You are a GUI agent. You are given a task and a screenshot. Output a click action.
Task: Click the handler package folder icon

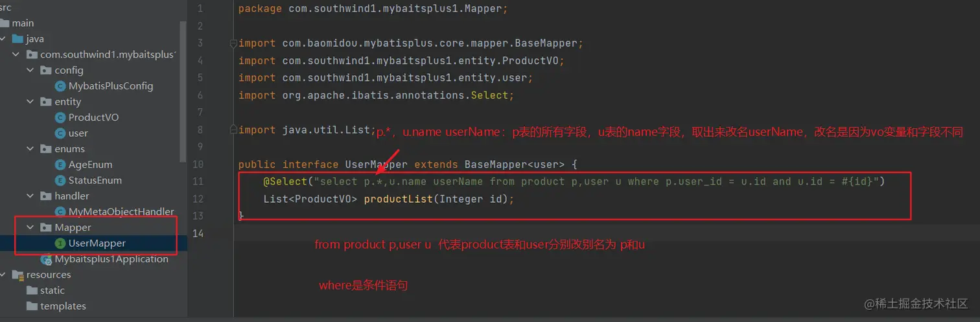[46, 196]
